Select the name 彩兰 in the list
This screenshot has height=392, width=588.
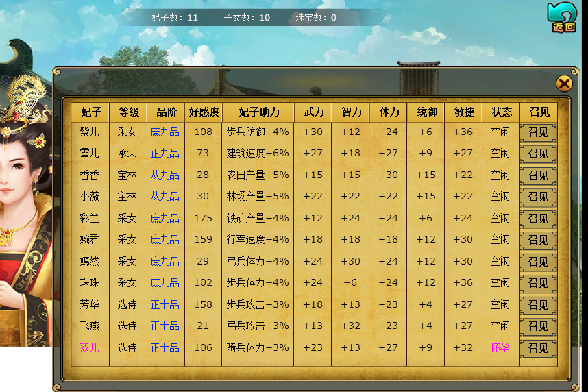pos(89,219)
